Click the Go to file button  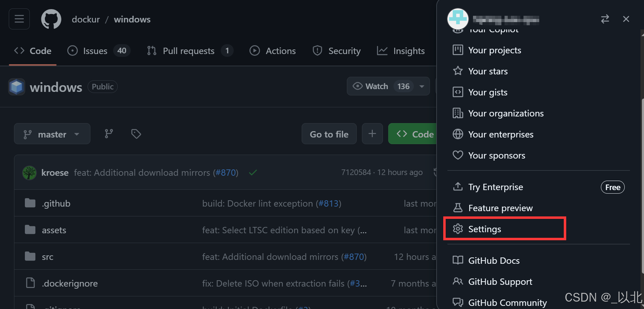click(x=329, y=134)
